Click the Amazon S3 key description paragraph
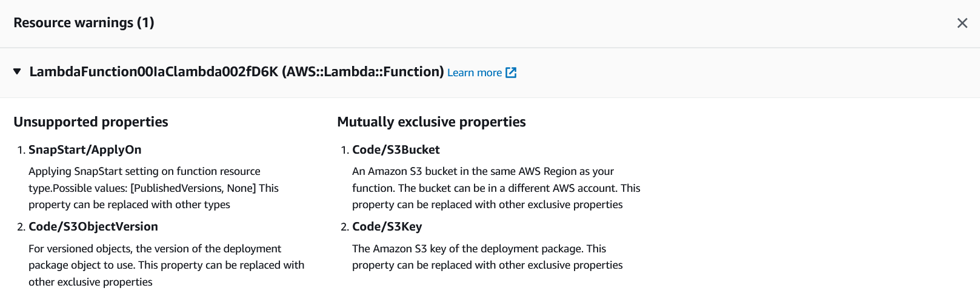This screenshot has width=980, height=308. pos(487,257)
